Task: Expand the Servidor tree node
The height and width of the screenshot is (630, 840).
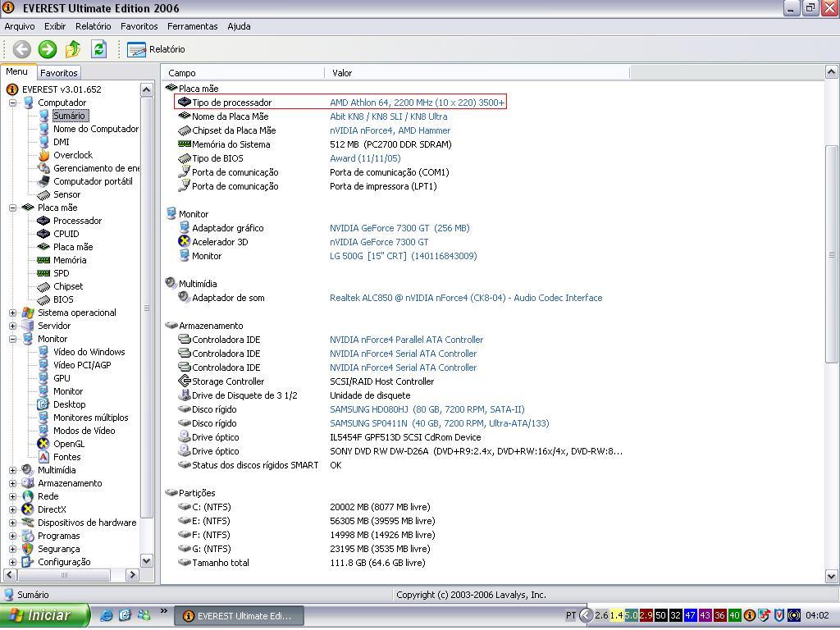Action: 13,326
